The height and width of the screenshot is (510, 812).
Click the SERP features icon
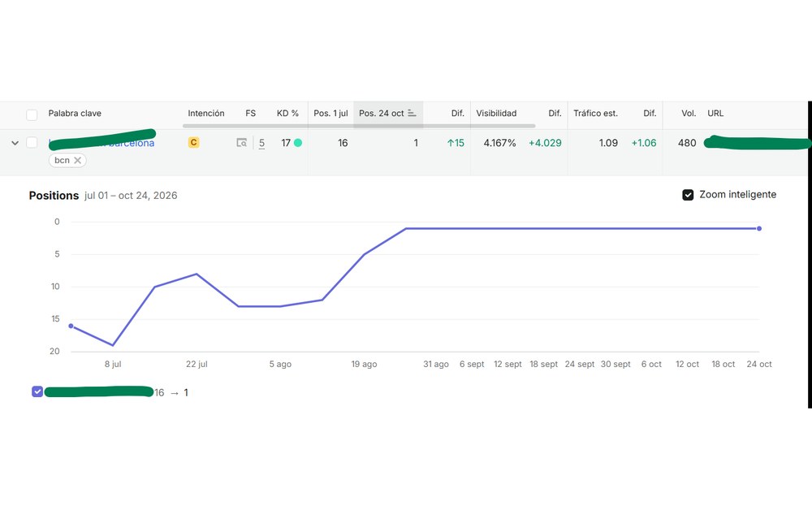pyautogui.click(x=241, y=143)
